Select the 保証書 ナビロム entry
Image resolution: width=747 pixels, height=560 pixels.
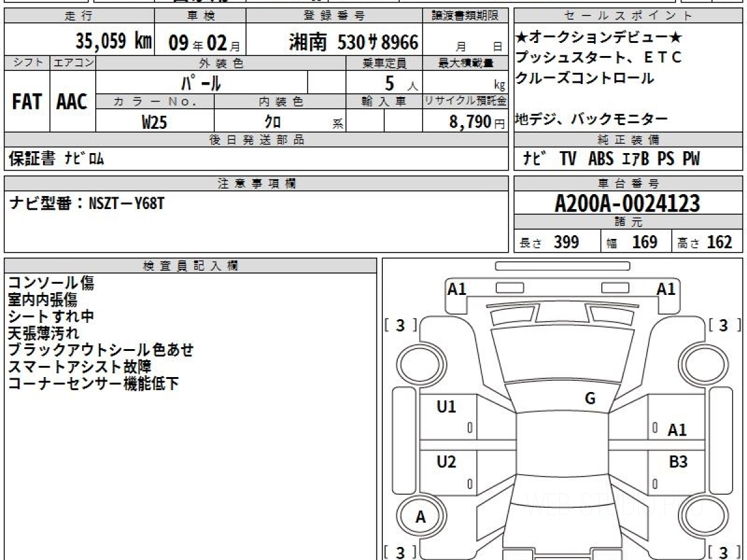56,159
